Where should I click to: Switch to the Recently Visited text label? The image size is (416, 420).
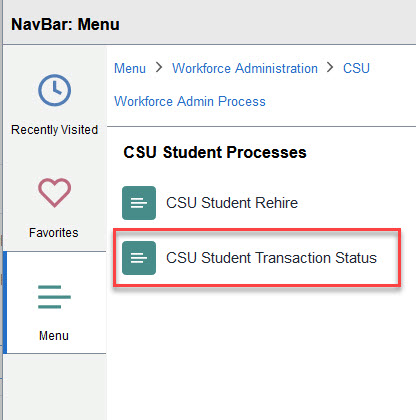[54, 130]
